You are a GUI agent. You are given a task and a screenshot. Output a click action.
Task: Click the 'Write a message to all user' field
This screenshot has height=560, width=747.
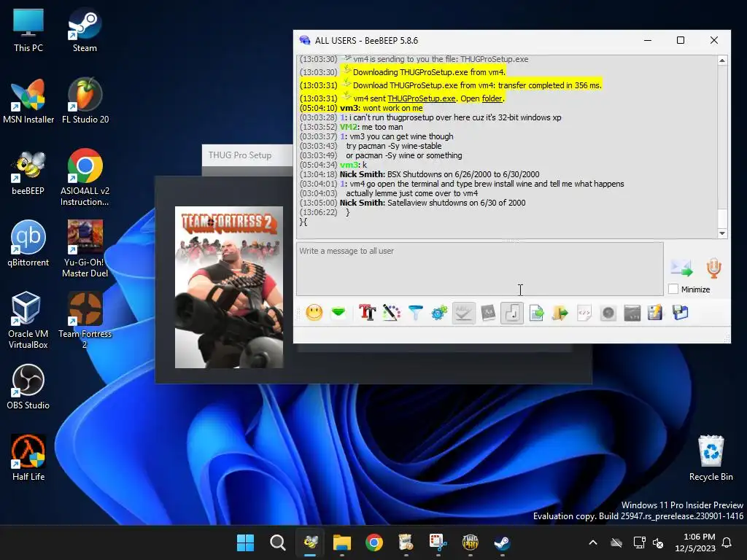click(480, 268)
